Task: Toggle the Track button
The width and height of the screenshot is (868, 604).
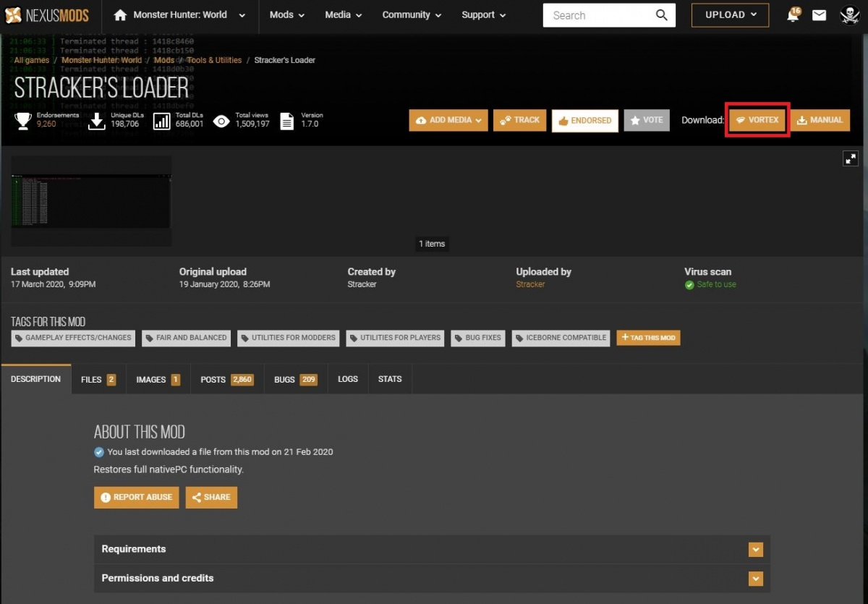Action: (519, 120)
